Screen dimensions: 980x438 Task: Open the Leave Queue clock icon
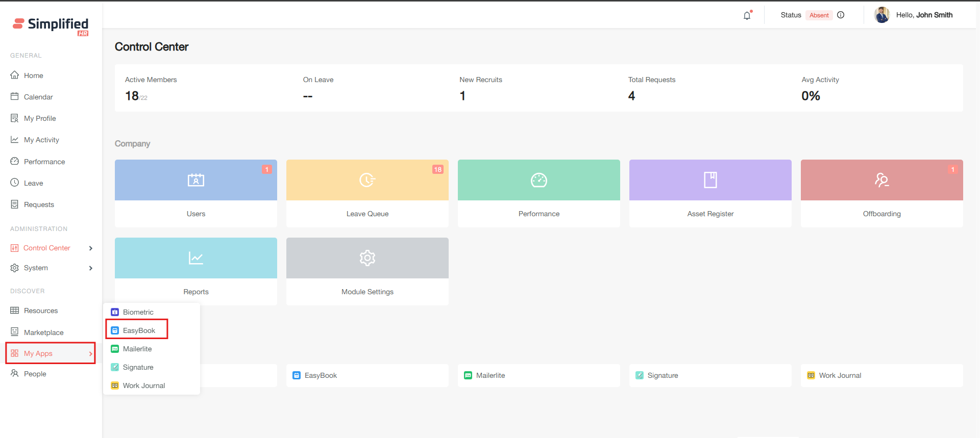click(x=367, y=180)
